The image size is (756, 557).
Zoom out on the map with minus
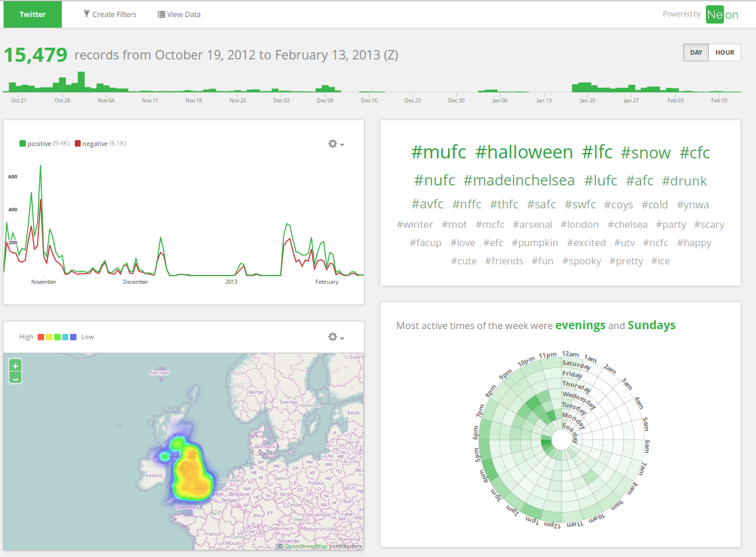click(15, 377)
